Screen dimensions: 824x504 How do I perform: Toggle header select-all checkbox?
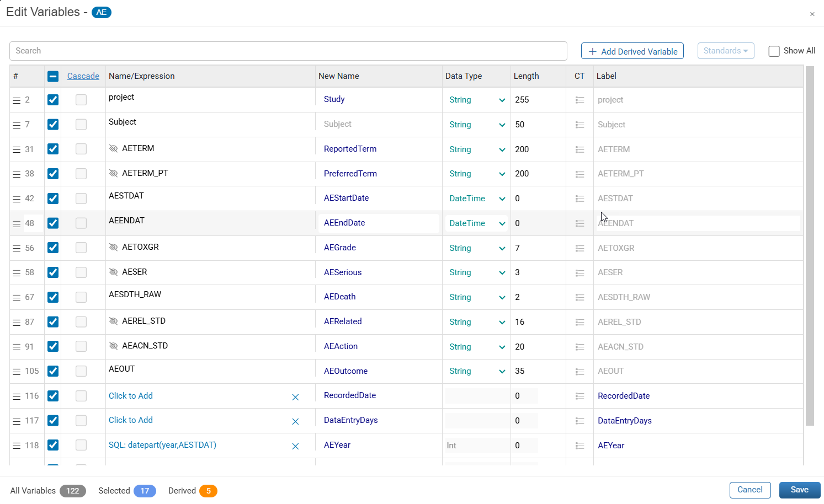pyautogui.click(x=53, y=77)
